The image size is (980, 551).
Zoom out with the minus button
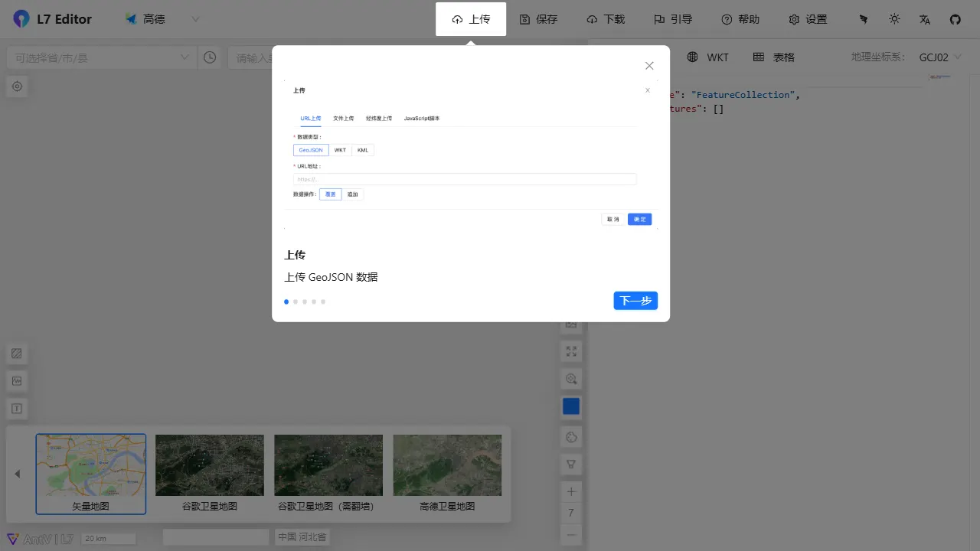[x=571, y=534]
